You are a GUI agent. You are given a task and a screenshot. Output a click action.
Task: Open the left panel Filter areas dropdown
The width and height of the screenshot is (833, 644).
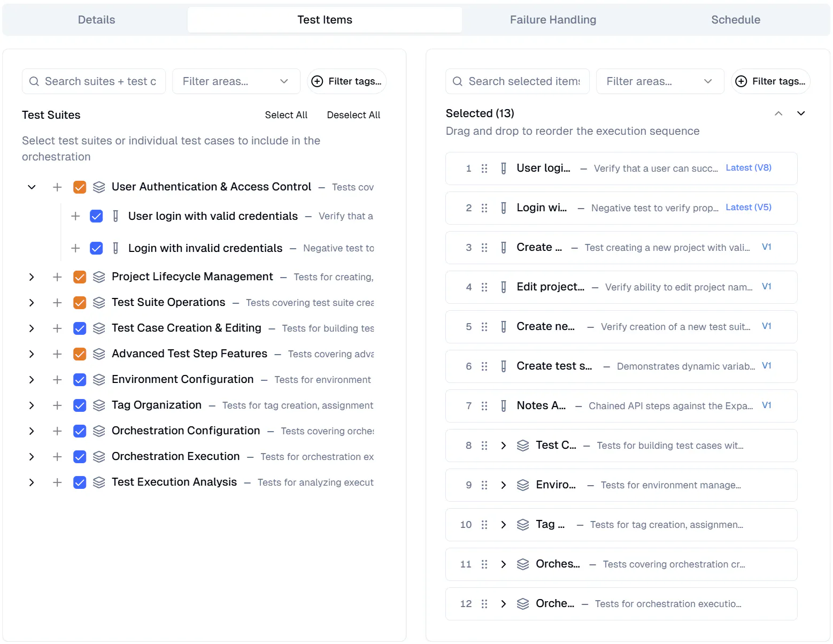click(x=236, y=81)
